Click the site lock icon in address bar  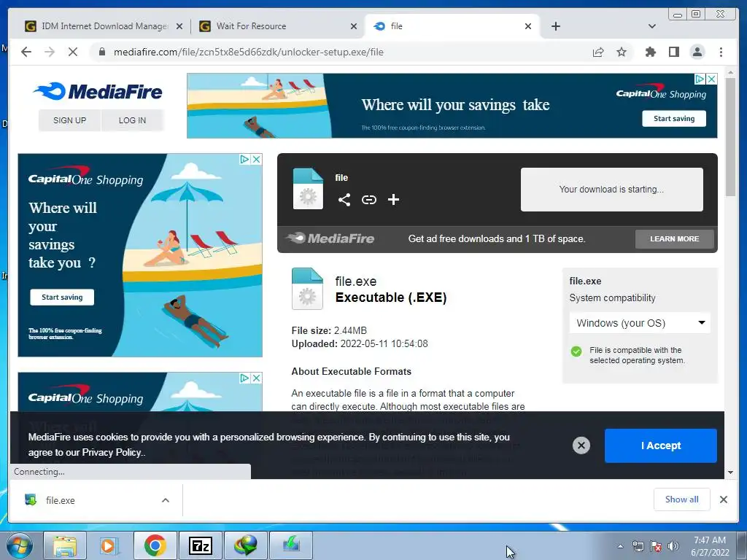pyautogui.click(x=101, y=52)
